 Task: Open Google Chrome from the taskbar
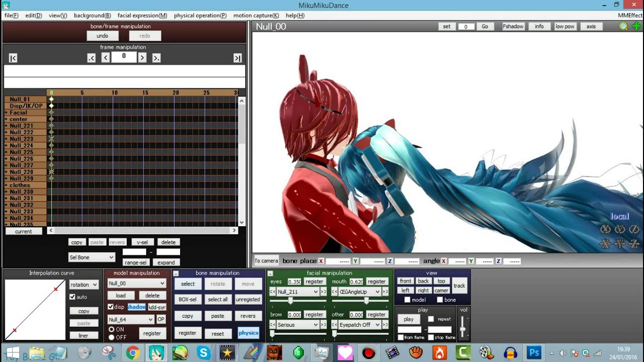[x=133, y=353]
